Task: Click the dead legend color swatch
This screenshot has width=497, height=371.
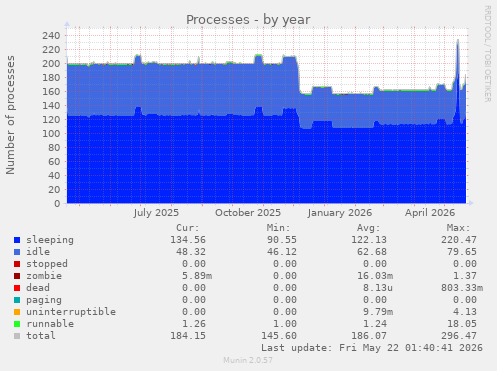Action: click(17, 288)
